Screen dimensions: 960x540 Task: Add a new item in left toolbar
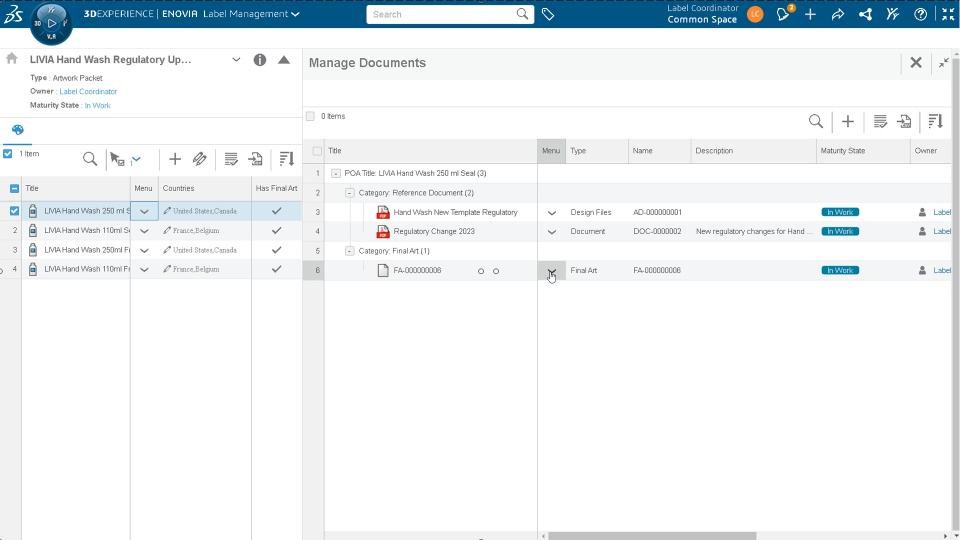click(x=174, y=159)
